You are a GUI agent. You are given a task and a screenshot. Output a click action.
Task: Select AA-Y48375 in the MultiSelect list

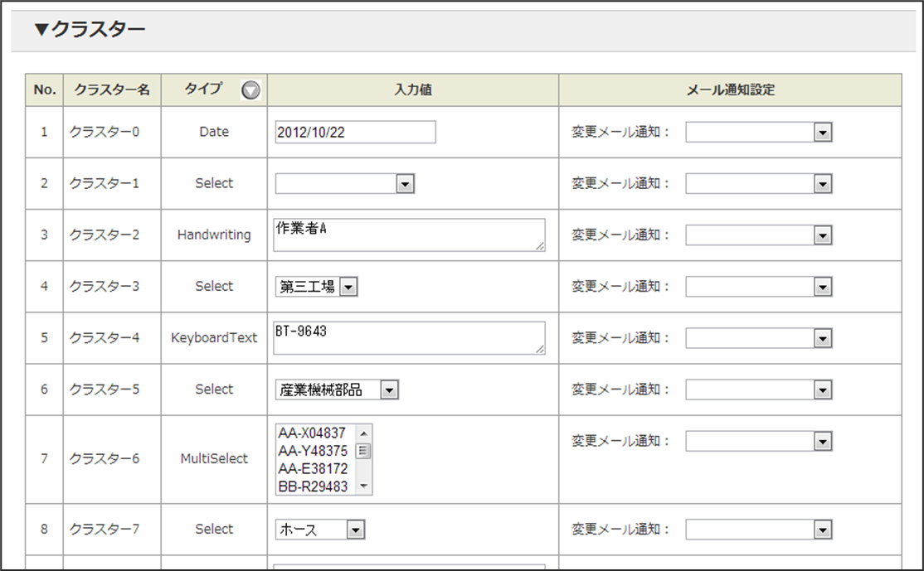(313, 451)
